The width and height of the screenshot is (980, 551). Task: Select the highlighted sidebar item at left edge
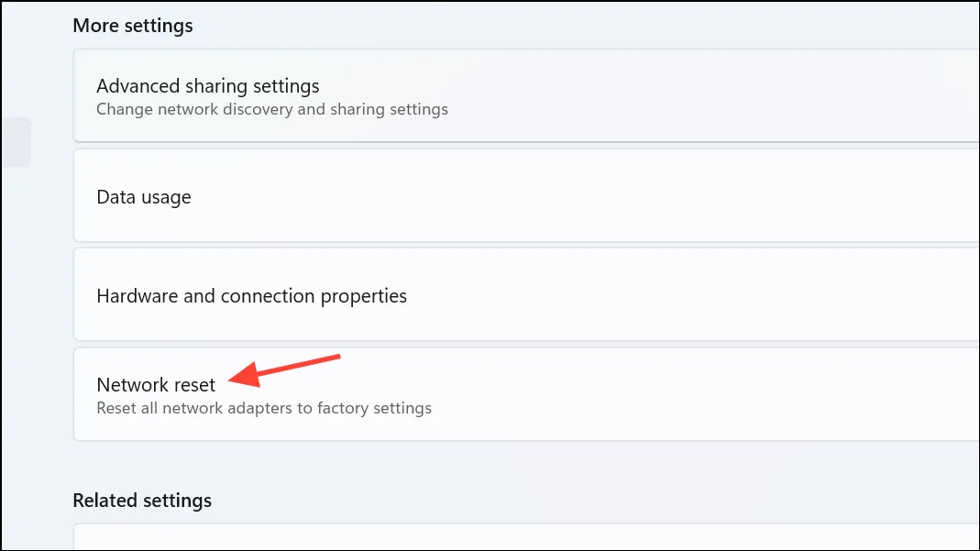coord(16,142)
